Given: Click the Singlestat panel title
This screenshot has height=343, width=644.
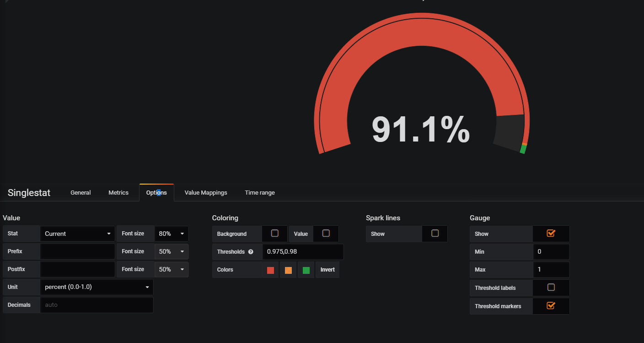Looking at the screenshot, I should tap(29, 193).
